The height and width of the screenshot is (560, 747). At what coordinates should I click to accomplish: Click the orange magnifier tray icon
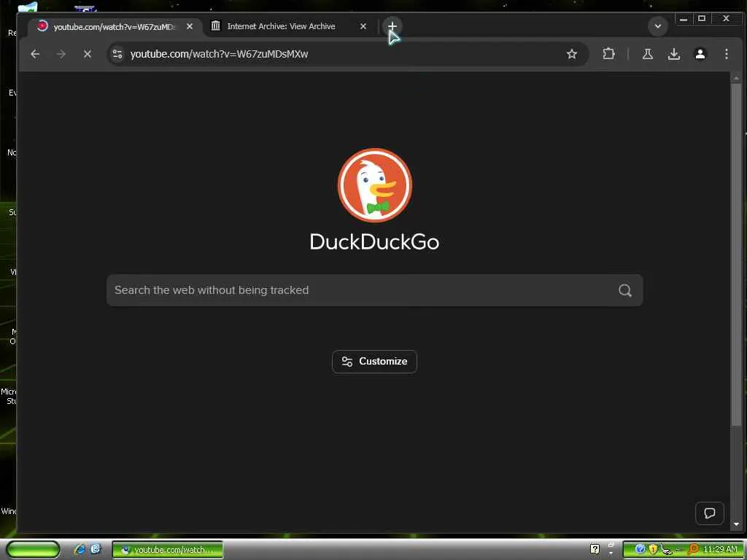tap(693, 550)
